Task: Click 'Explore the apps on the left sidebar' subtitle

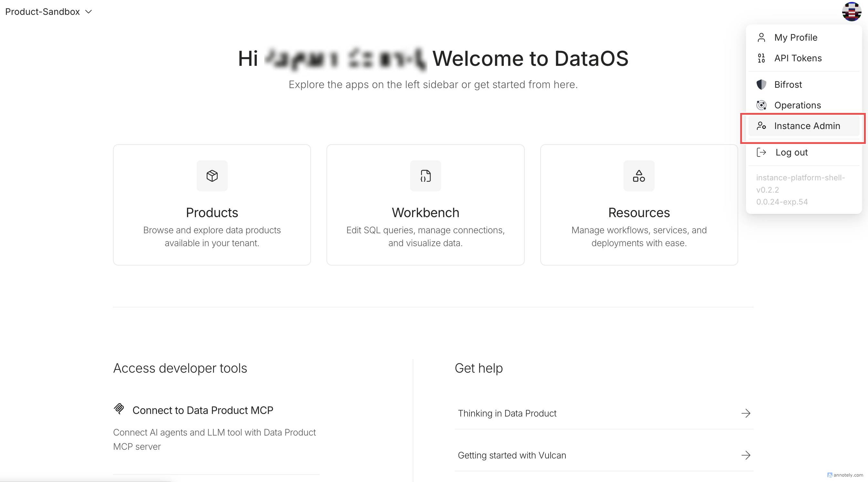Action: click(x=433, y=85)
